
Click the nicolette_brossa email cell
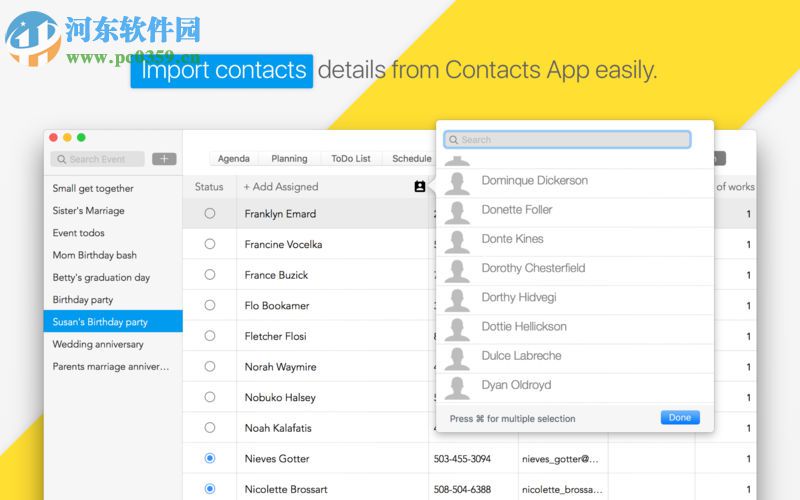point(563,489)
